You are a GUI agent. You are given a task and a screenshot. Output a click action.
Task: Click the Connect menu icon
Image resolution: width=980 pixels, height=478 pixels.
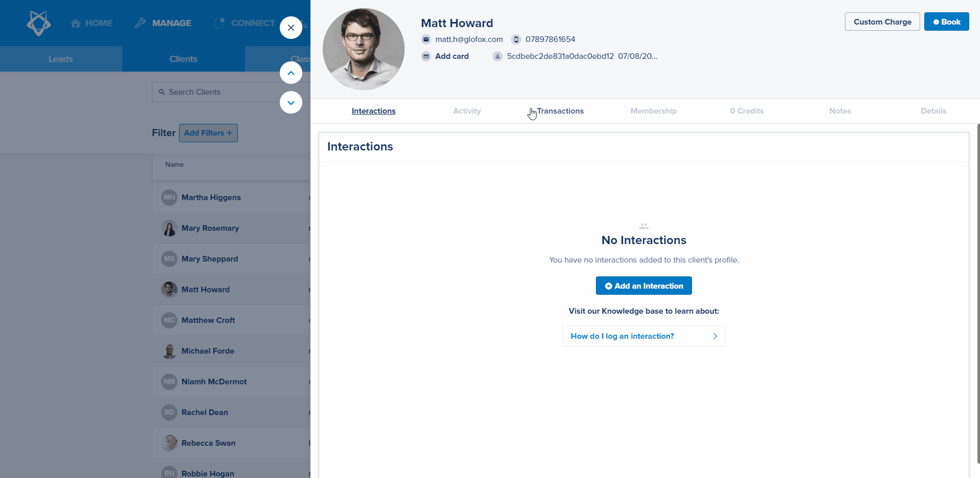click(x=219, y=23)
